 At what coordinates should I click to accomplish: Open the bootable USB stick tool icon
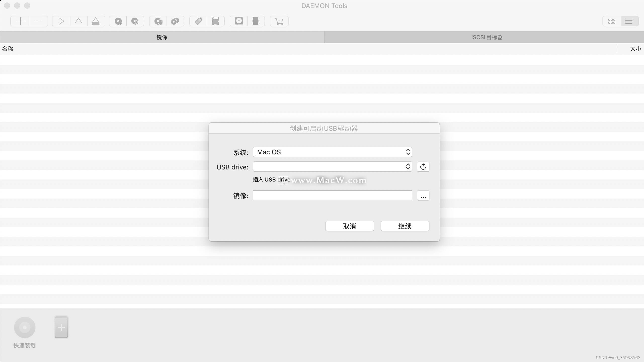pyautogui.click(x=198, y=21)
